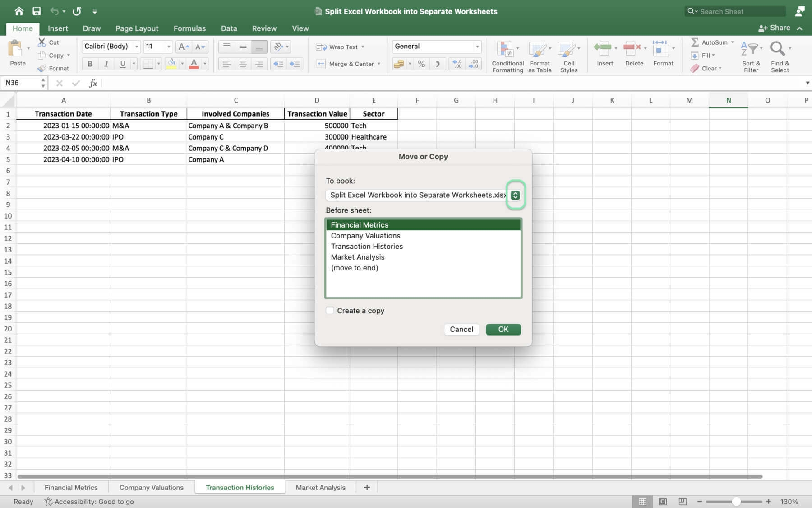Toggle italic formatting button
812x508 pixels.
106,64
